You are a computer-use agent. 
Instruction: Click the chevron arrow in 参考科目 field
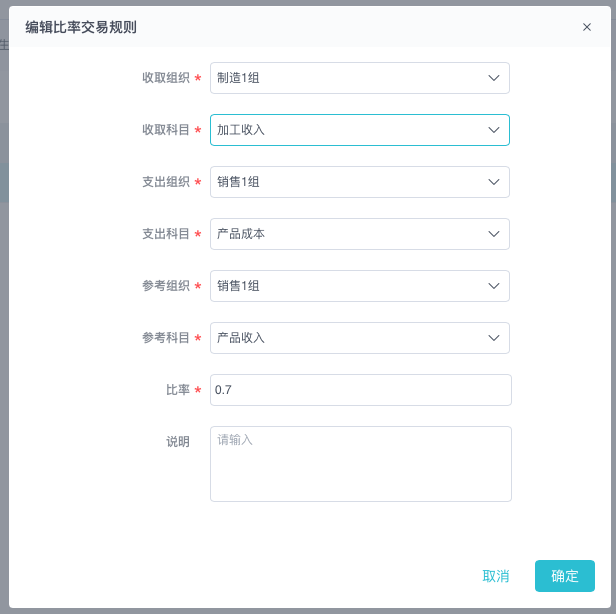[493, 338]
